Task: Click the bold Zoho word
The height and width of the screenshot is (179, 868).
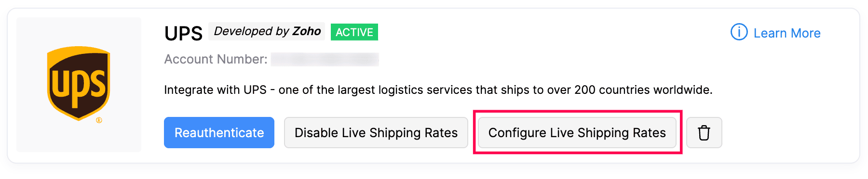Action: coord(307,31)
